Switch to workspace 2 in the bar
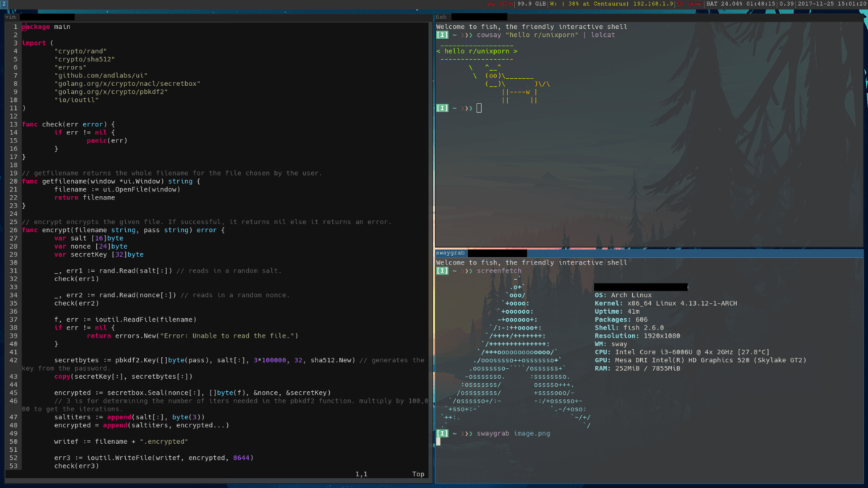Image resolution: width=868 pixels, height=488 pixels. pyautogui.click(x=4, y=4)
